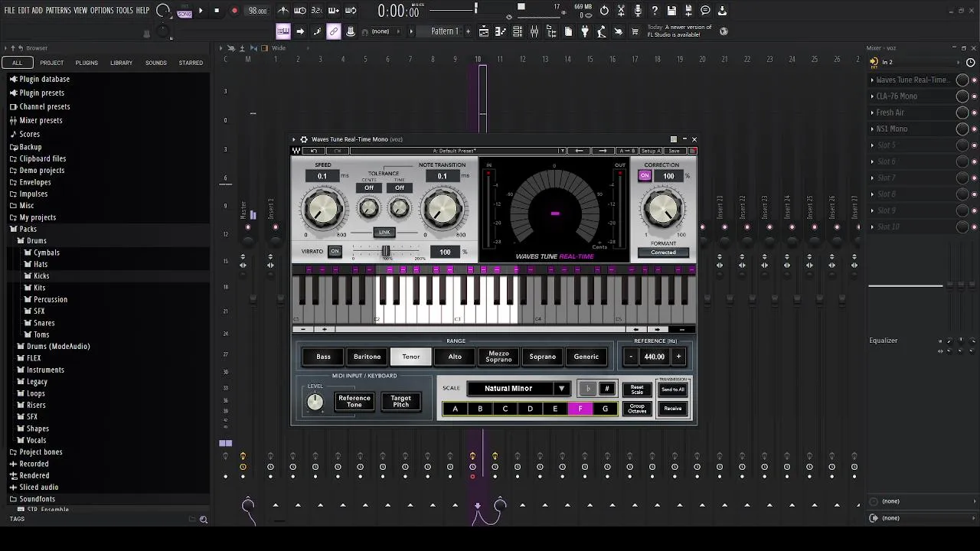Toggle the tolerance LINK button

384,232
